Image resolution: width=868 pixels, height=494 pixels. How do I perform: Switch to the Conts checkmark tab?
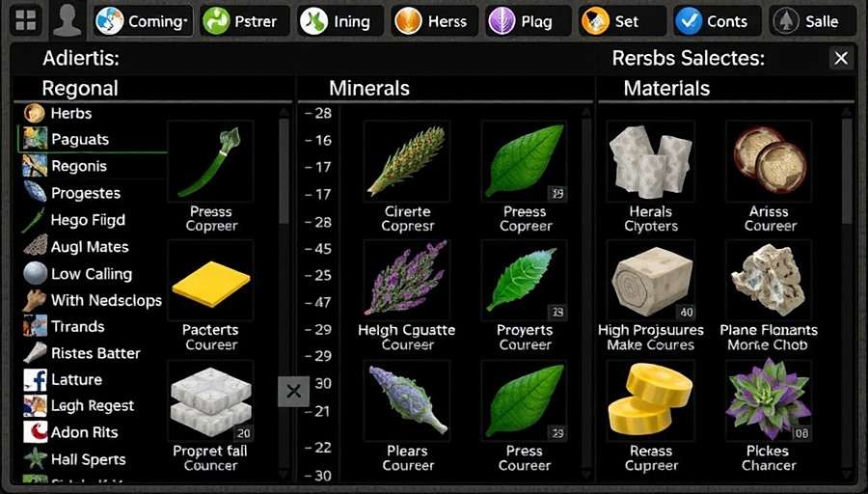point(718,21)
